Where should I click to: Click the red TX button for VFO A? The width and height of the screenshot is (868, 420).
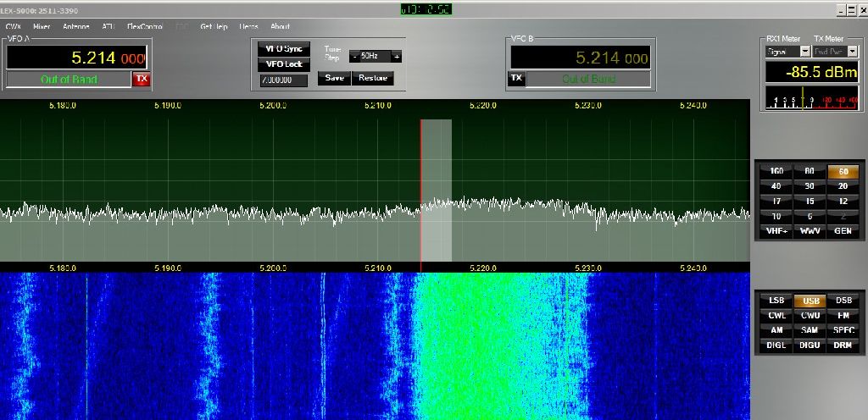pos(142,79)
